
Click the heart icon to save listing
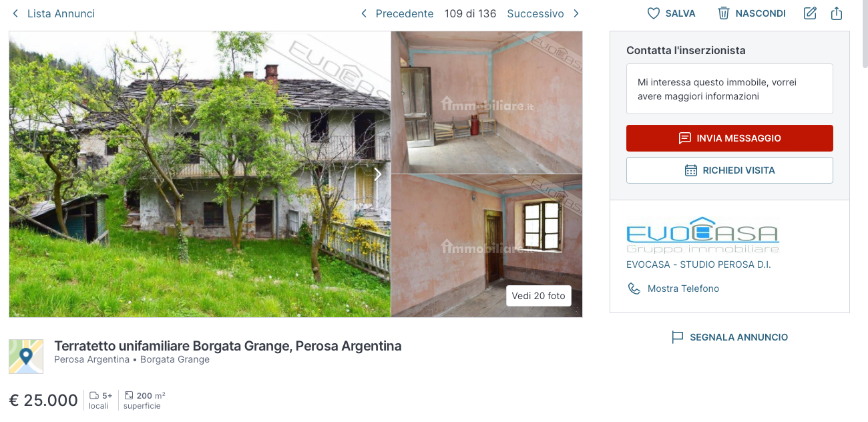point(654,13)
